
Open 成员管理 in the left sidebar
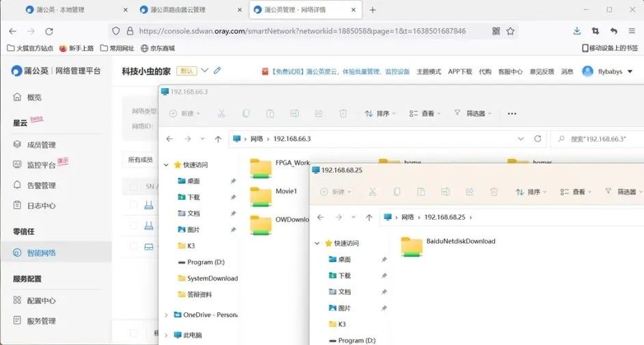42,144
